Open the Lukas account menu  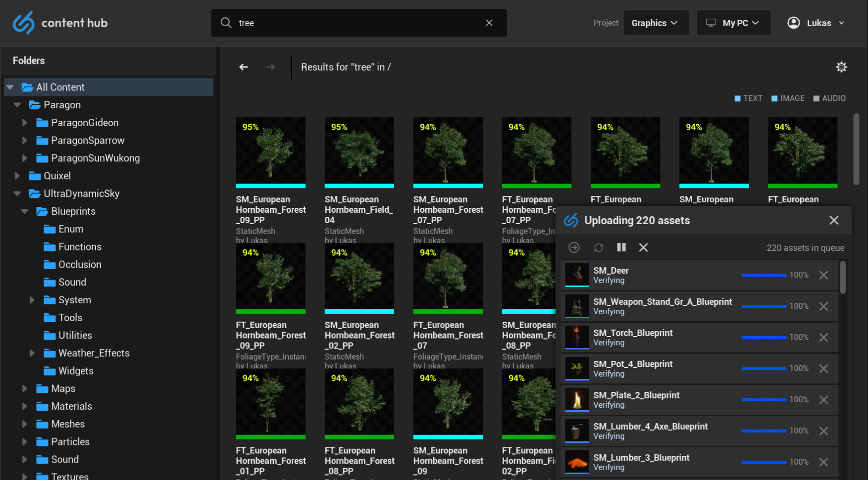[x=815, y=23]
